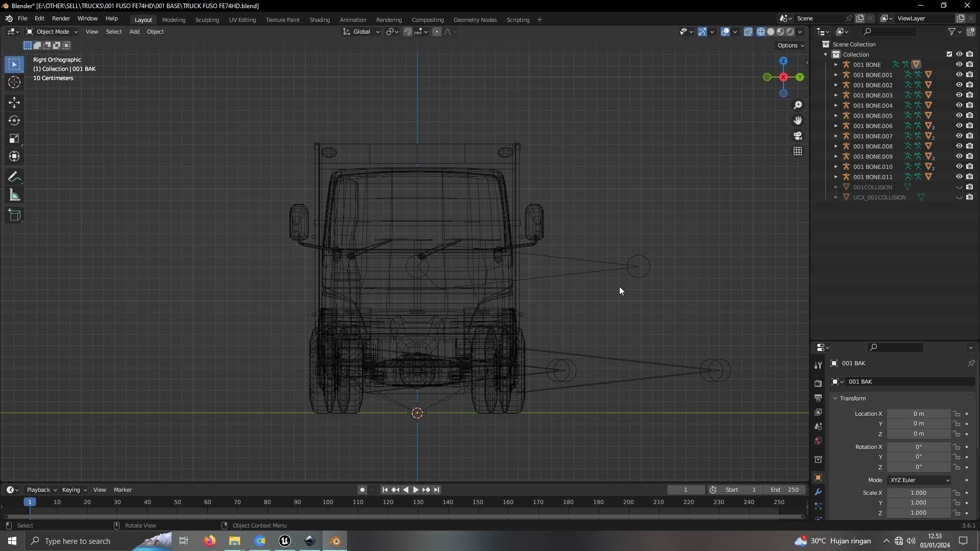Toggle gizmo display
The image size is (980, 551).
pyautogui.click(x=702, y=32)
